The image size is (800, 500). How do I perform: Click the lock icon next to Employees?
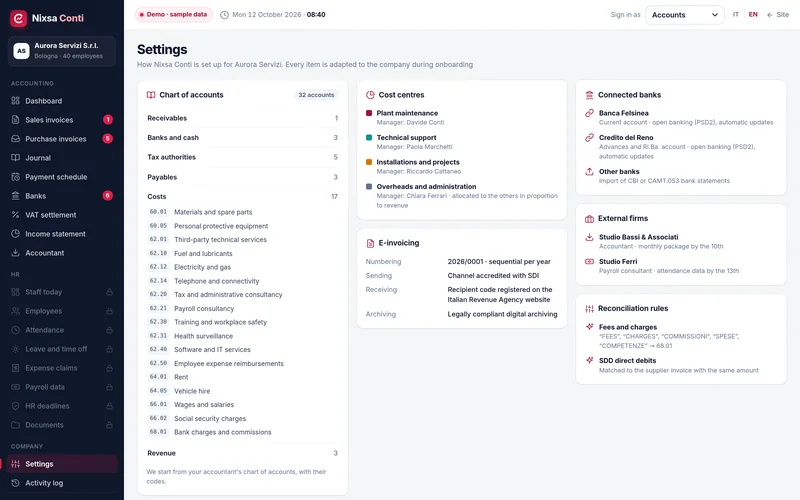[109, 311]
